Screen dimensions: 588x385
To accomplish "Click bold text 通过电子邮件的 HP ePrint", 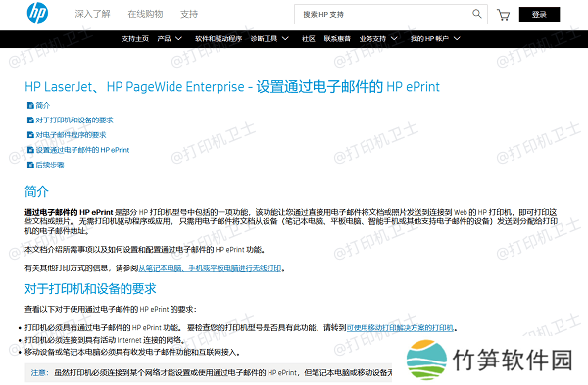I will click(x=69, y=212).
